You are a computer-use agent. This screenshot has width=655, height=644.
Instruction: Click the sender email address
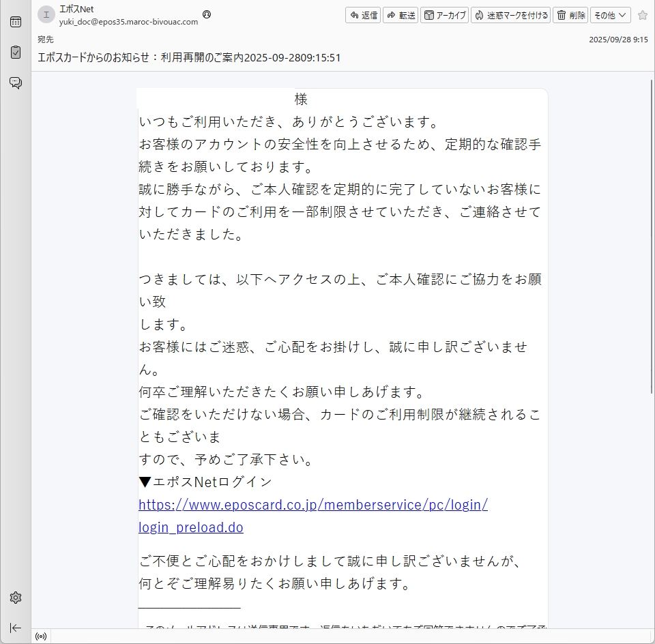click(128, 21)
